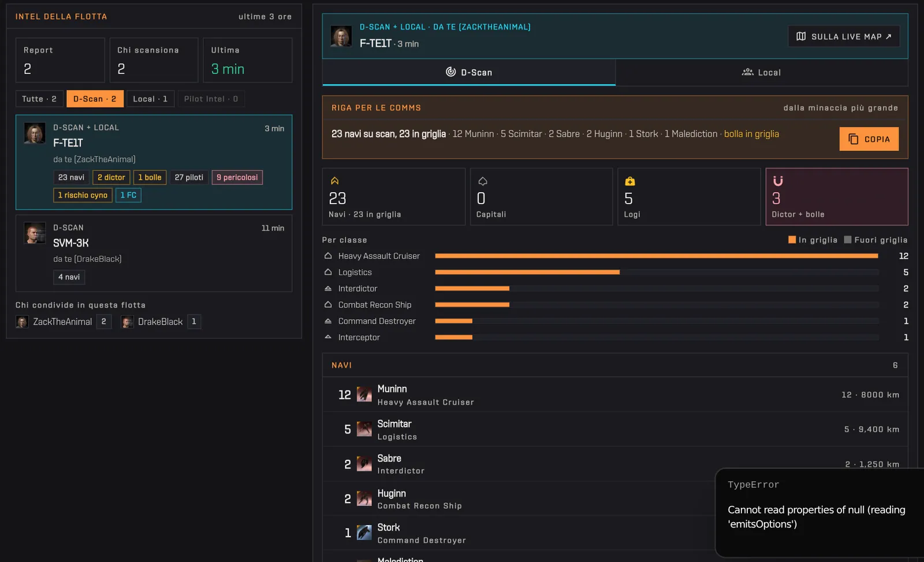Click the yellow Logi medkit icon
924x562 pixels.
pyautogui.click(x=630, y=181)
